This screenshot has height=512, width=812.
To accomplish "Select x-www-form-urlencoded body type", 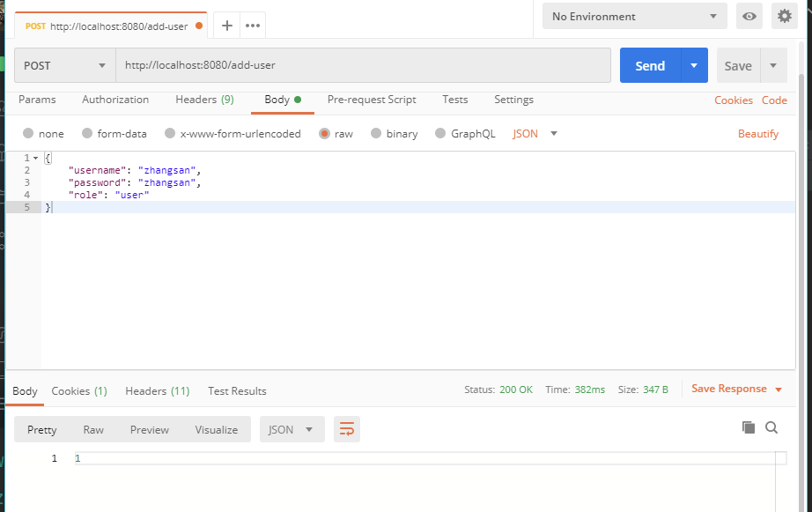I will [233, 134].
